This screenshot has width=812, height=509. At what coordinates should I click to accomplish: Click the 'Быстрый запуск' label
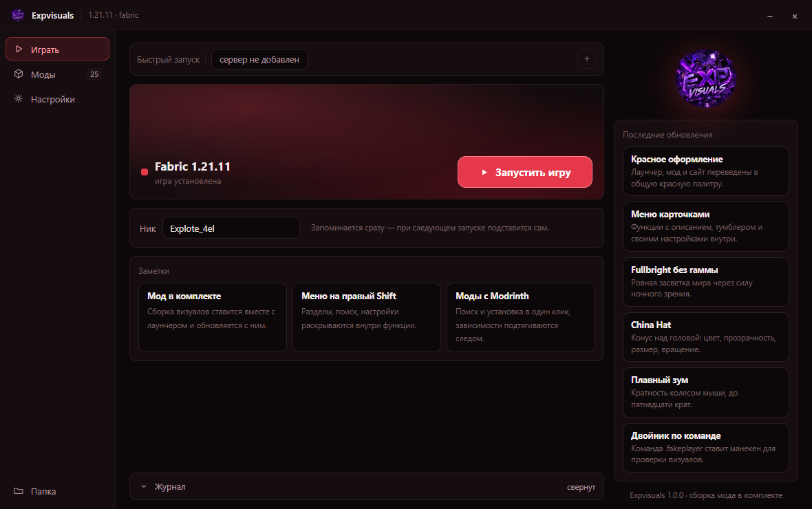coord(169,59)
